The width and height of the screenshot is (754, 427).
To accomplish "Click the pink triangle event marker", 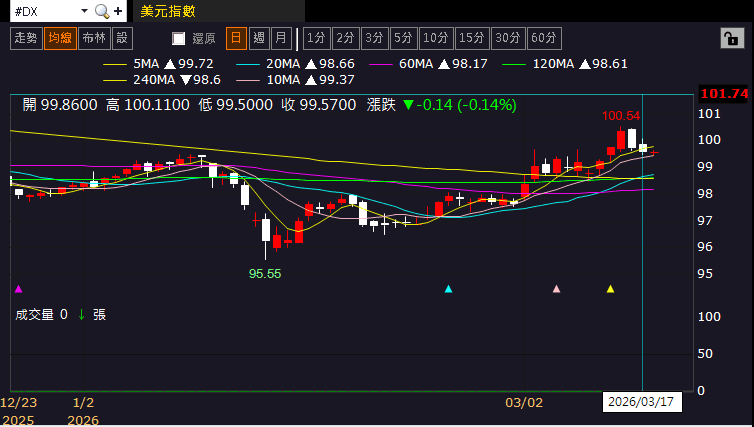I will tap(557, 289).
